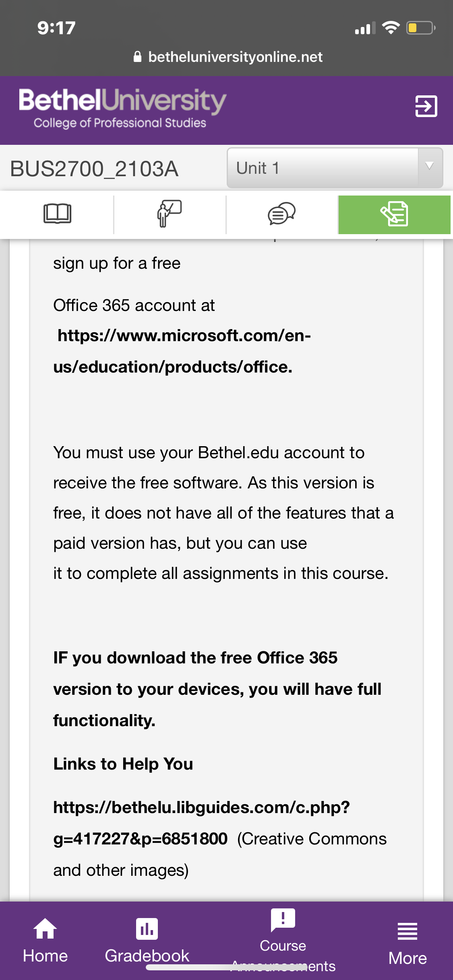453x980 pixels.
Task: Tap the BethelUniversity logo
Action: click(122, 108)
